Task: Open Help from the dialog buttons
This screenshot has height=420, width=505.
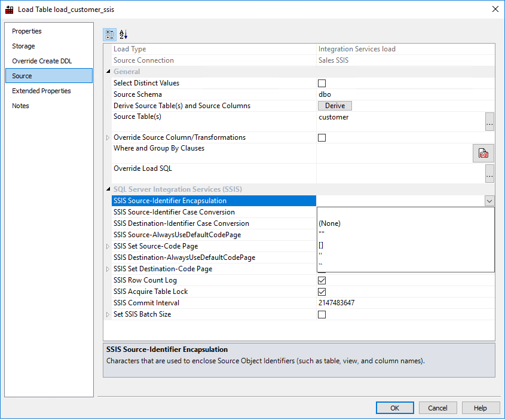Action: [480, 407]
